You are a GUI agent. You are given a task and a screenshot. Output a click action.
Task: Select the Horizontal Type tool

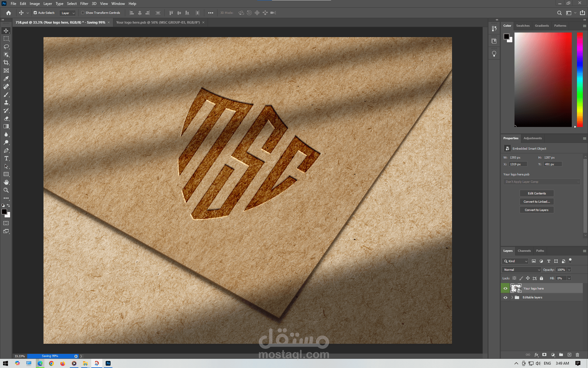click(6, 158)
